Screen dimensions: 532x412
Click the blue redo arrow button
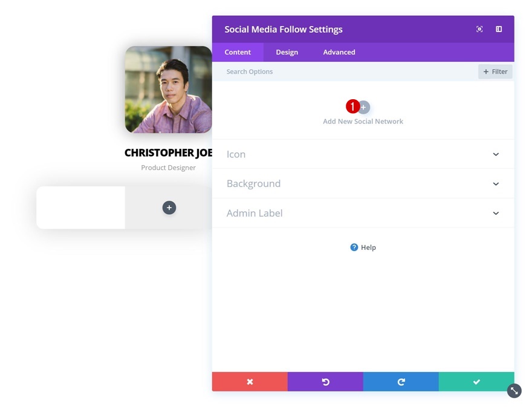click(x=401, y=382)
